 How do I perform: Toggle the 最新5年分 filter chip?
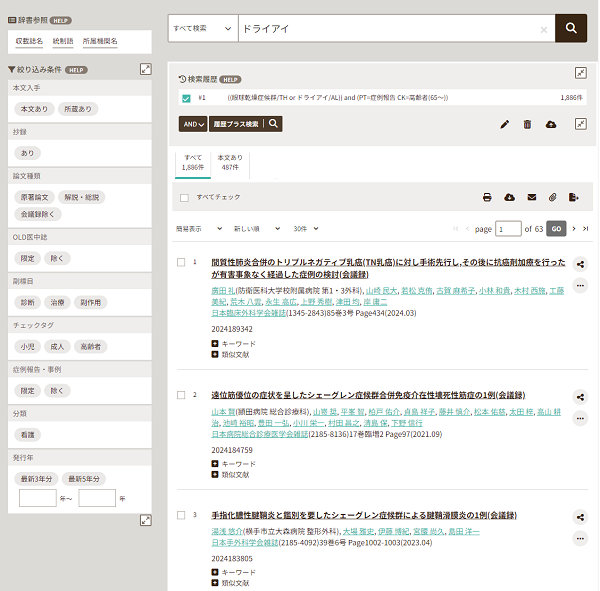pyautogui.click(x=84, y=479)
